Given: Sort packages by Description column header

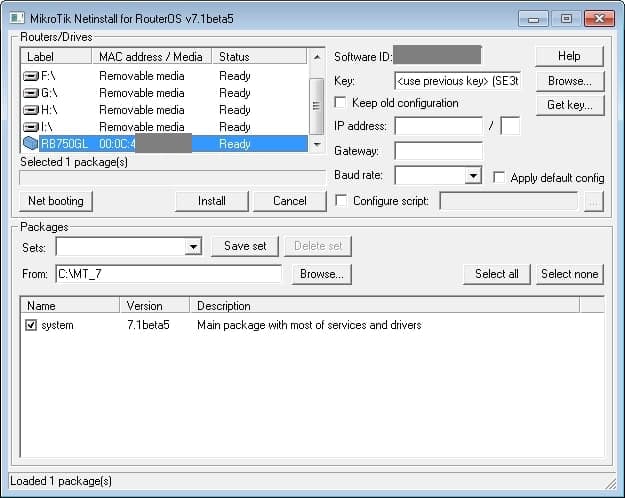Looking at the screenshot, I should (x=385, y=306).
